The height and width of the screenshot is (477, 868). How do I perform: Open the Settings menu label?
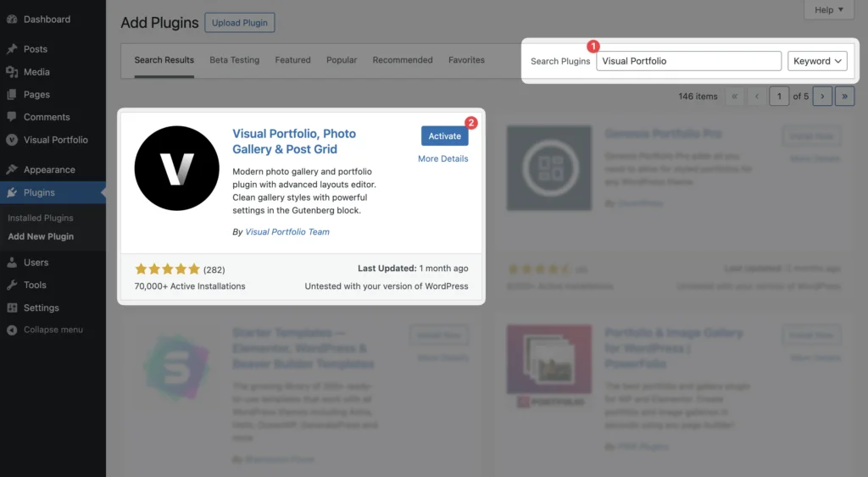[x=41, y=308]
